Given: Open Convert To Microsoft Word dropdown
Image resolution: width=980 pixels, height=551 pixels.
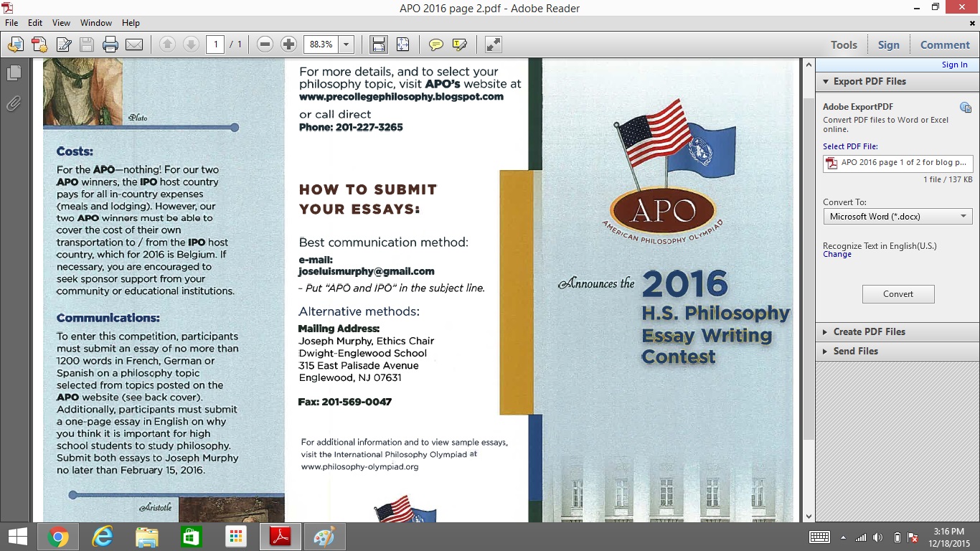Looking at the screenshot, I should [898, 216].
